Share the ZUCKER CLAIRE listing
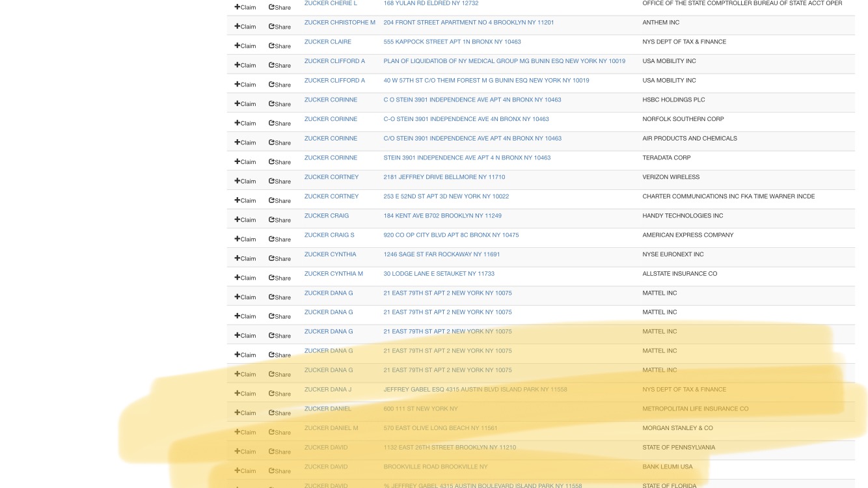This screenshot has width=868, height=488. pos(280,46)
